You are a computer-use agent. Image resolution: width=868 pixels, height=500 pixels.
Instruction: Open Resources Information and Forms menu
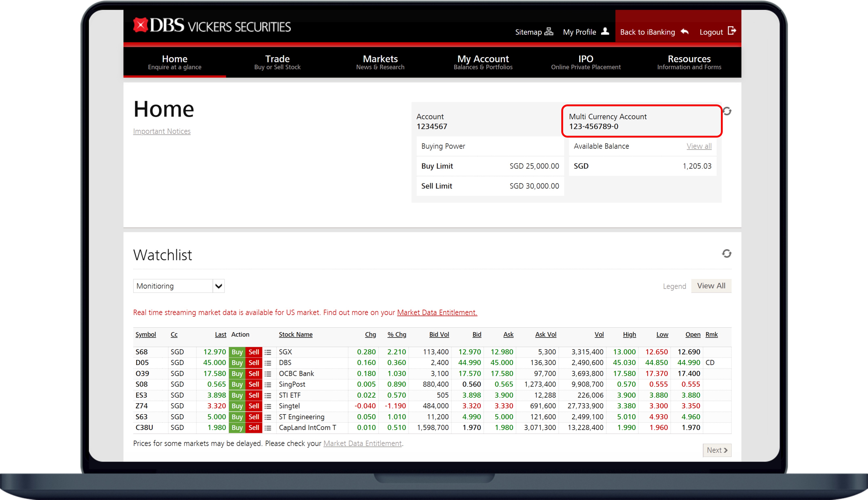689,62
